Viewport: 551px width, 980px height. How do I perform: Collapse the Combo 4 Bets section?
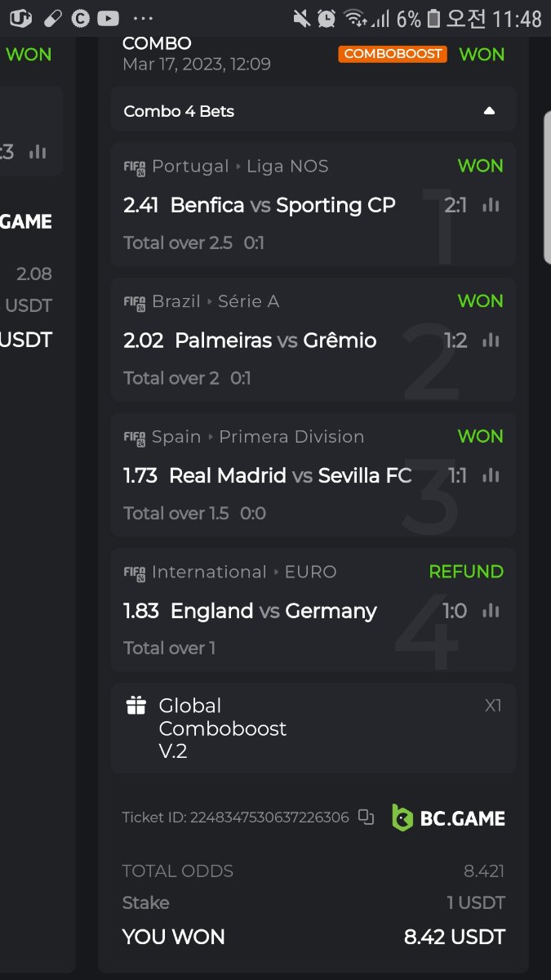489,111
